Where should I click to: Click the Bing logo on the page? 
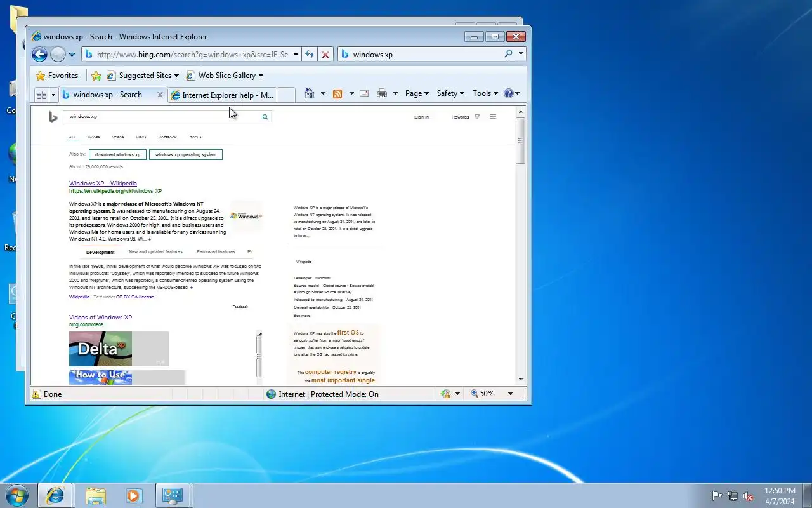tap(53, 117)
